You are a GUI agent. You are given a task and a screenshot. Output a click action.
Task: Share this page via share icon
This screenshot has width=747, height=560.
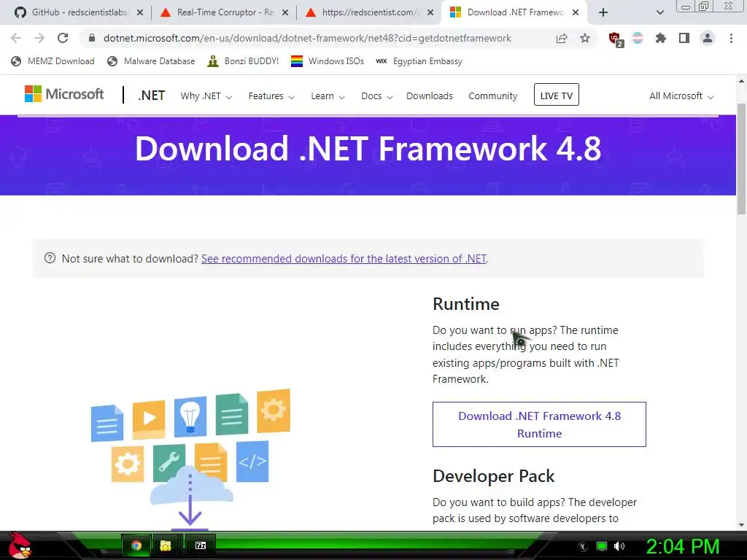pyautogui.click(x=562, y=38)
